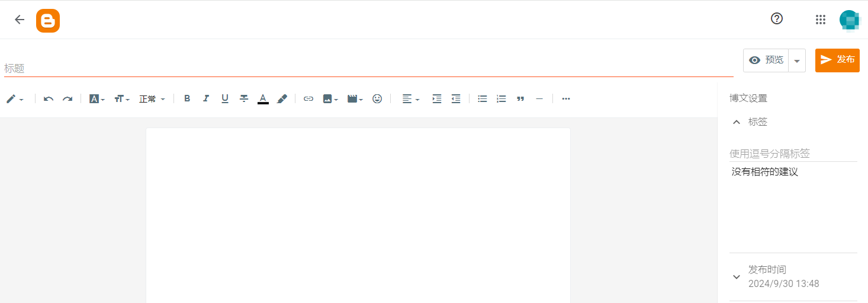
Task: Insert a link with the chain icon
Action: click(x=308, y=99)
